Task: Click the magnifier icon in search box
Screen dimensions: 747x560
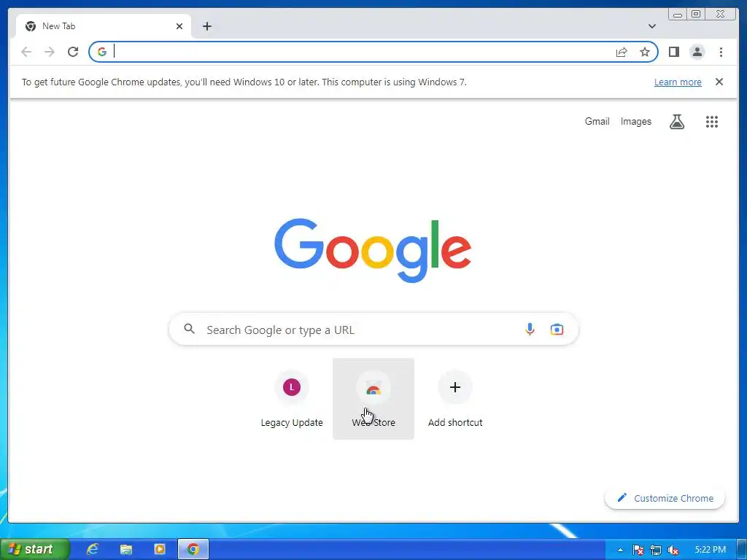Action: click(189, 329)
